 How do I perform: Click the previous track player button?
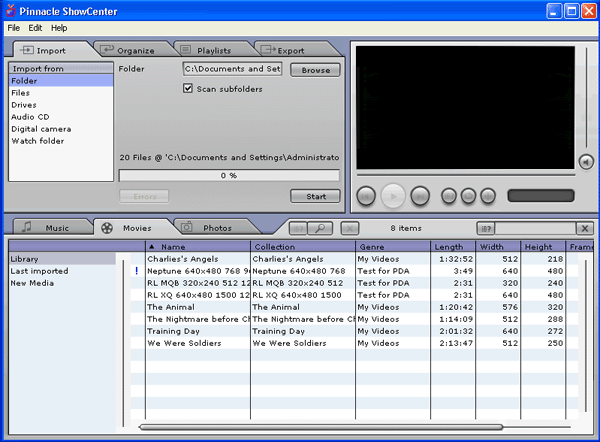(366, 196)
